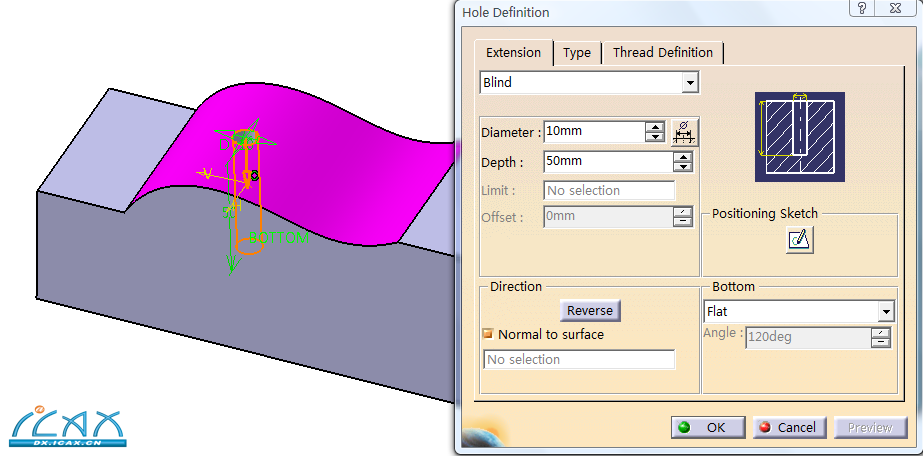This screenshot has width=923, height=456.
Task: Confirm the hole with OK
Action: (708, 427)
